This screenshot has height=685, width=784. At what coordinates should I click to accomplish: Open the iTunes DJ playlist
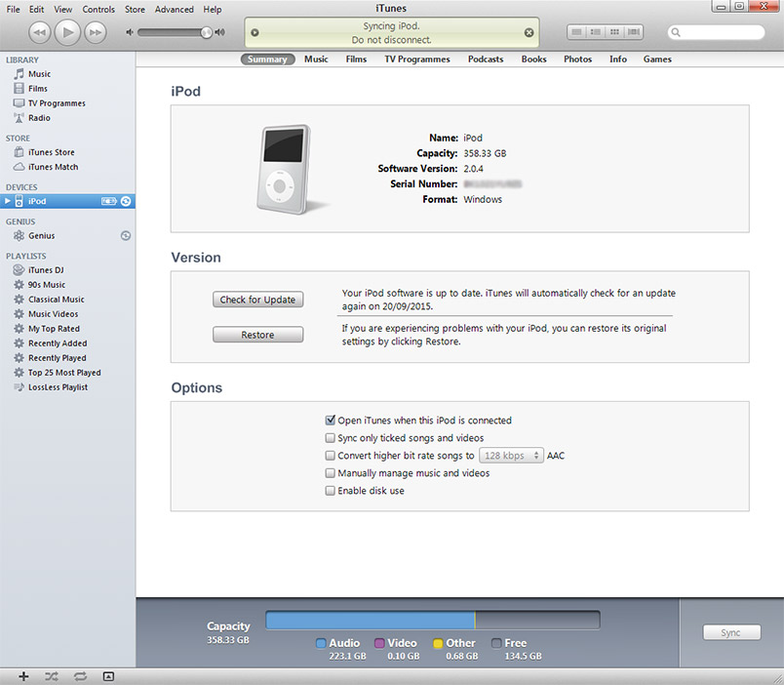(x=67, y=270)
